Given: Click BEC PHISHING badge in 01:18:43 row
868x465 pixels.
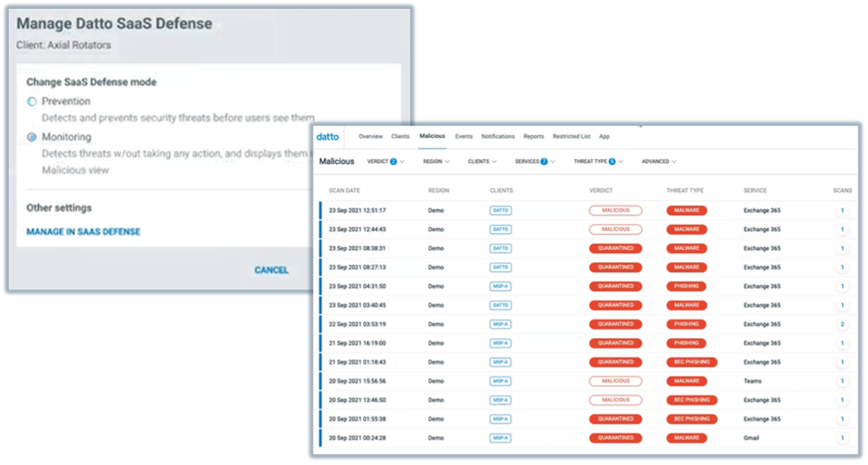Looking at the screenshot, I should tap(692, 362).
